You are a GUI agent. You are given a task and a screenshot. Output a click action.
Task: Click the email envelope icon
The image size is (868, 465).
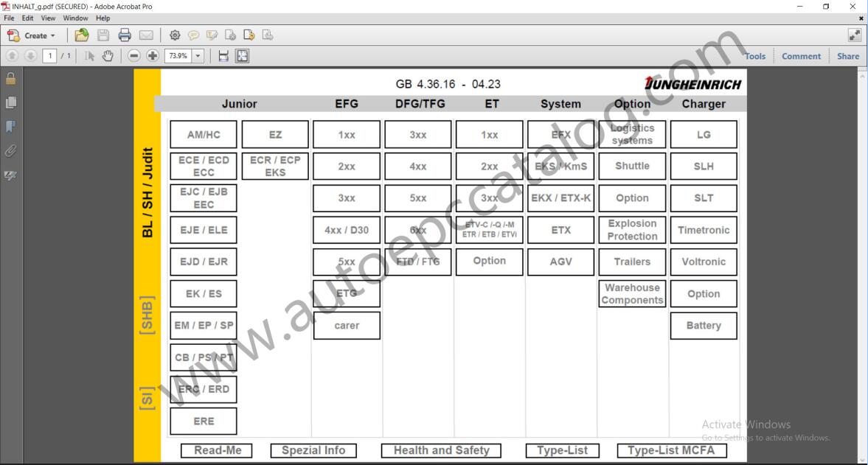(146, 35)
